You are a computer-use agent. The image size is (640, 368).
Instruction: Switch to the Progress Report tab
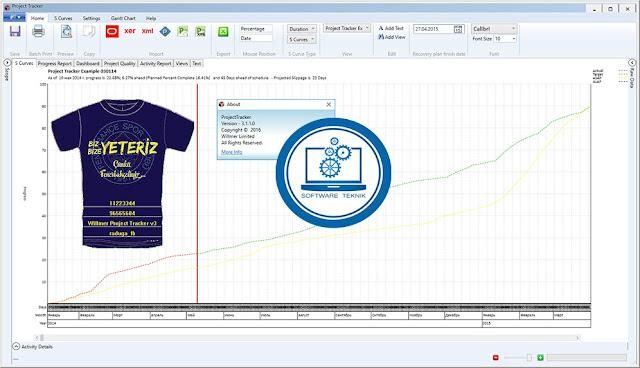[55, 64]
